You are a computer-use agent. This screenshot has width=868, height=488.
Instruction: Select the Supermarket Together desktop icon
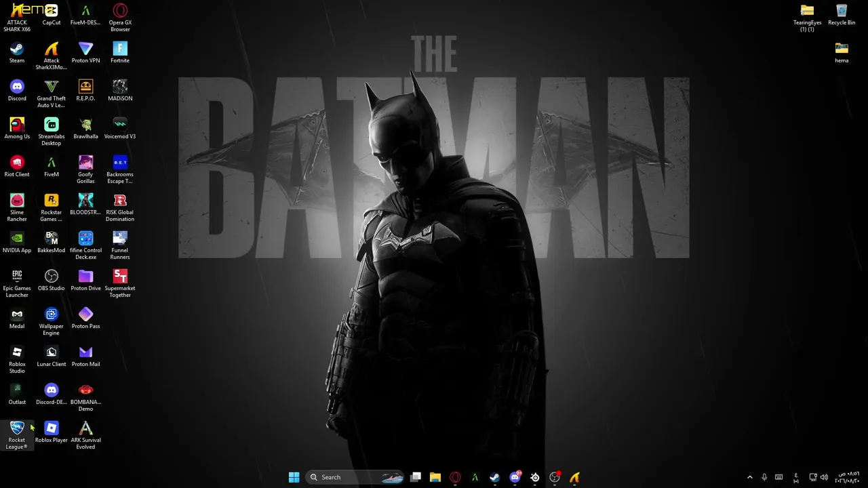pos(120,284)
